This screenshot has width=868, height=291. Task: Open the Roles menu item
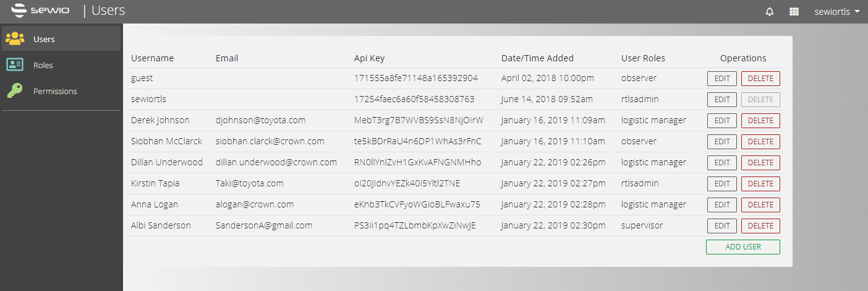point(43,65)
